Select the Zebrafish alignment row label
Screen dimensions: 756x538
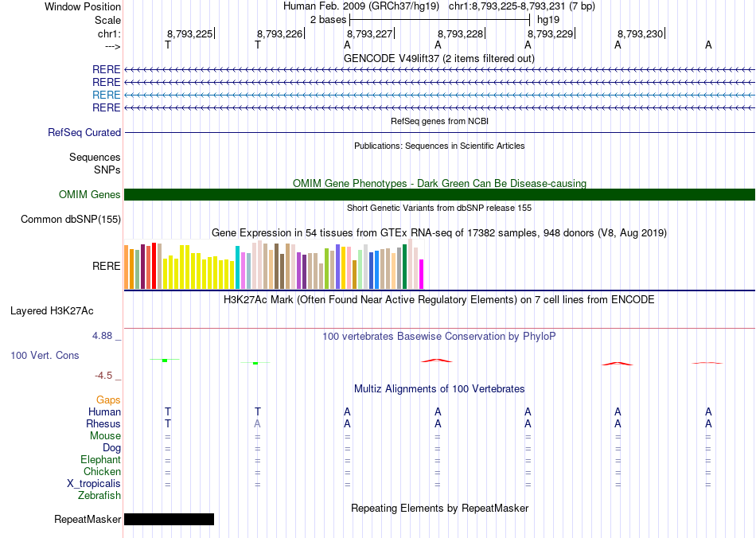pyautogui.click(x=99, y=495)
